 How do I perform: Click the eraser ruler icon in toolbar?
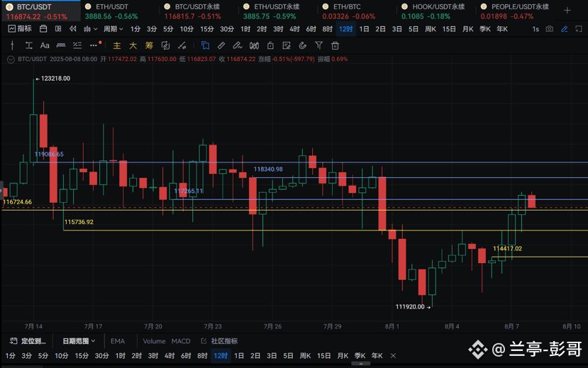pos(221,45)
